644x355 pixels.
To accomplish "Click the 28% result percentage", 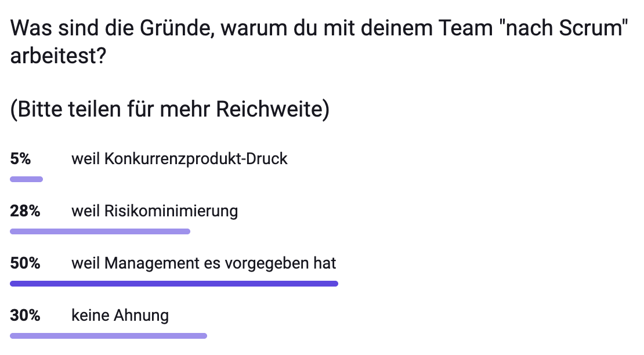I will pos(25,211).
